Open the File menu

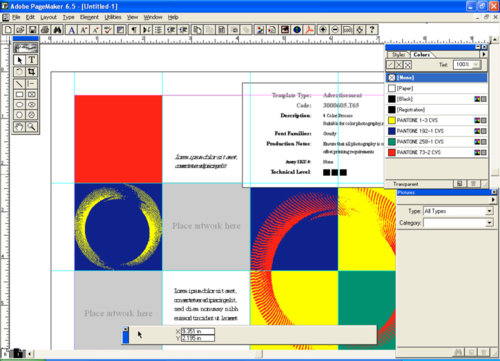click(x=16, y=17)
